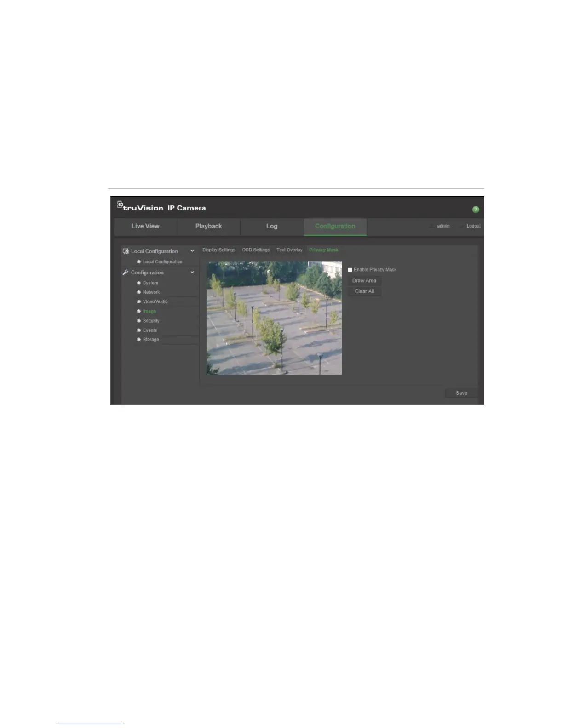Click the gear bullet beside Local Configuration sub-item
The width and height of the screenshot is (563, 728).
tap(139, 262)
